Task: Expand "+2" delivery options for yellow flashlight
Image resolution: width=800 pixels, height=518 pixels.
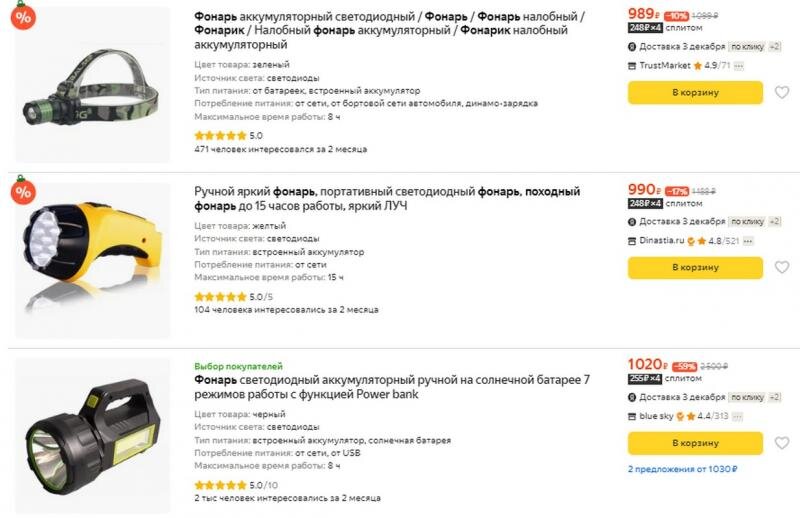Action: coord(775,222)
